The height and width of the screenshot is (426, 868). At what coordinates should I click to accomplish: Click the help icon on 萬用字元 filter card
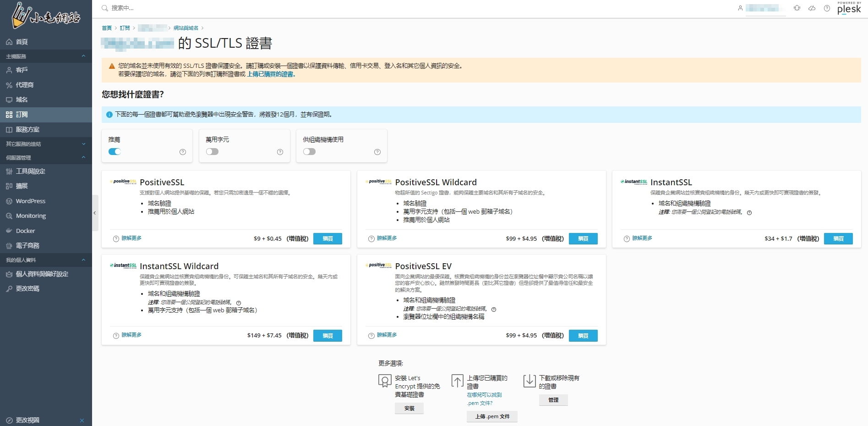pos(280,152)
